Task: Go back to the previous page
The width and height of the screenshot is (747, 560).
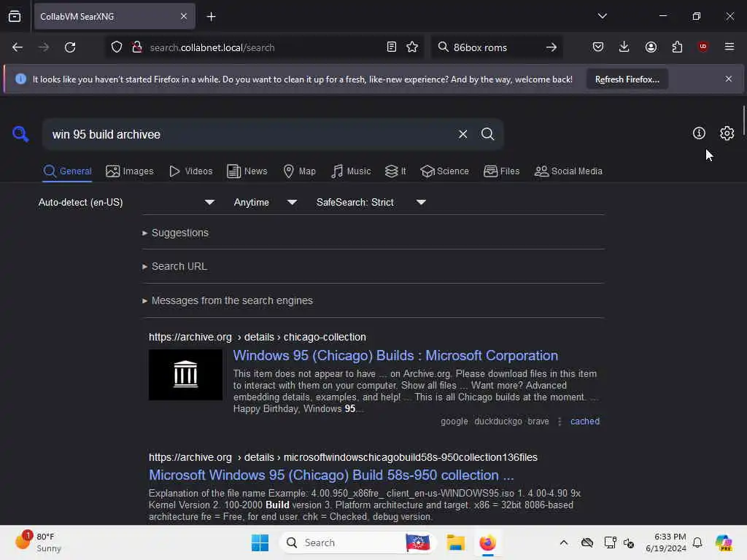Action: coord(18,47)
